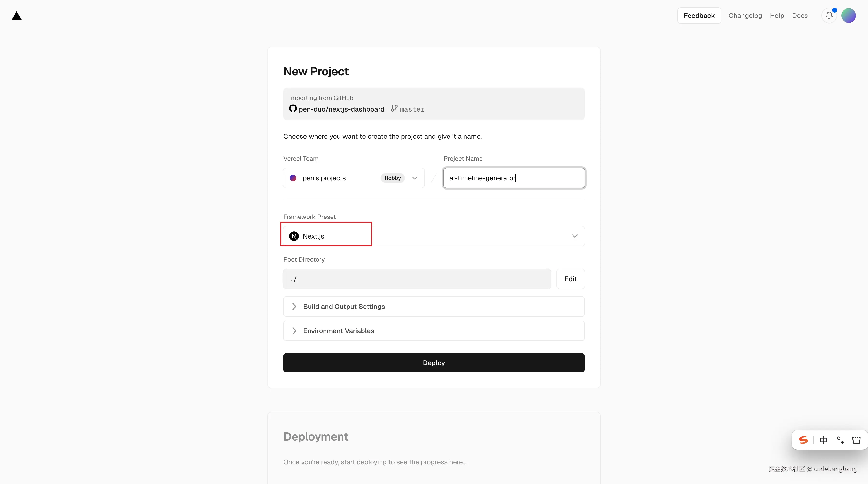Open the notifications bell

[829, 16]
